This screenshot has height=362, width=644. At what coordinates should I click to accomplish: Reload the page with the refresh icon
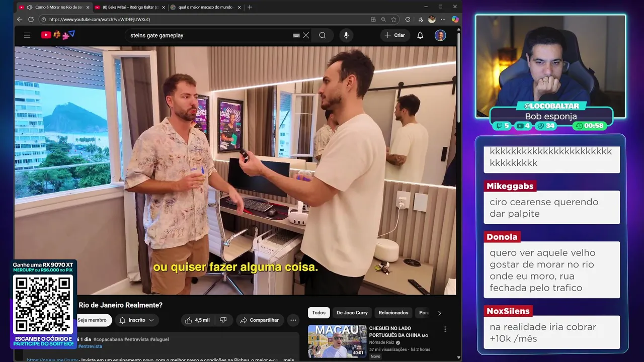point(31,19)
